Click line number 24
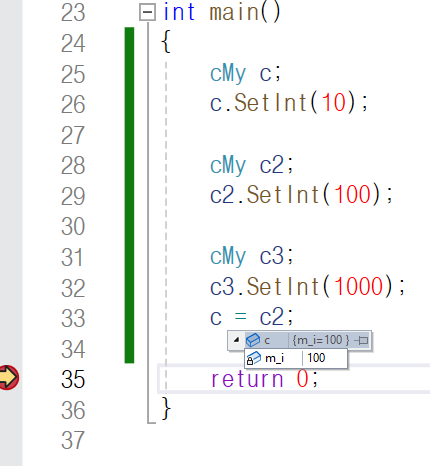This screenshot has width=430, height=466. click(73, 43)
